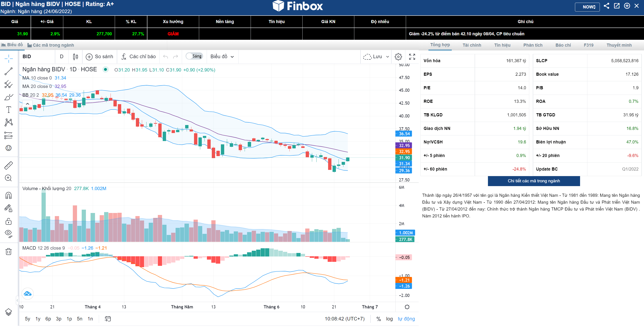Open the NOW time selector dropdown
Image resolution: width=644 pixels, height=336 pixels.
[x=587, y=7]
